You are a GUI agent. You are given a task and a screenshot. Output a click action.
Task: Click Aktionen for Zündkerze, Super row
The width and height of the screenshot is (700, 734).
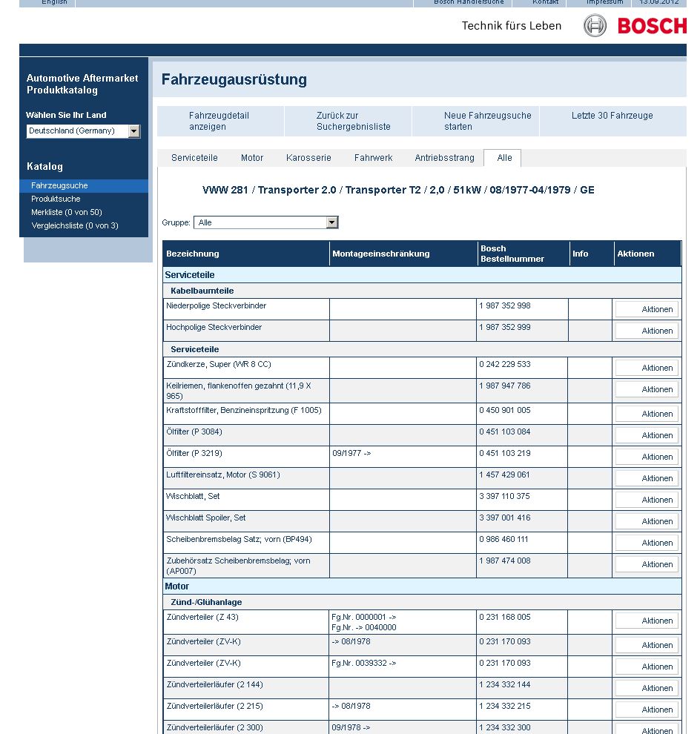pyautogui.click(x=647, y=368)
